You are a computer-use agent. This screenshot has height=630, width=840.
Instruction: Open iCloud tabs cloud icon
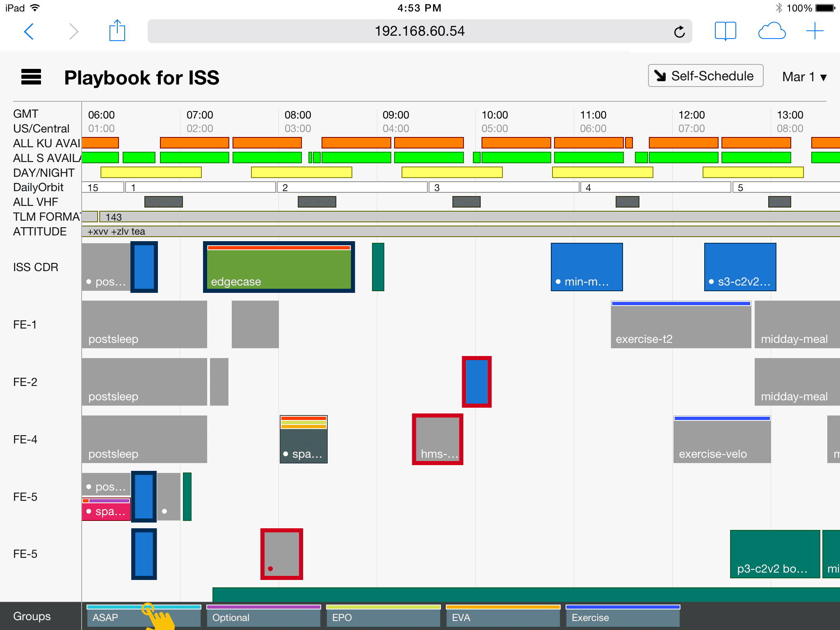click(x=772, y=31)
